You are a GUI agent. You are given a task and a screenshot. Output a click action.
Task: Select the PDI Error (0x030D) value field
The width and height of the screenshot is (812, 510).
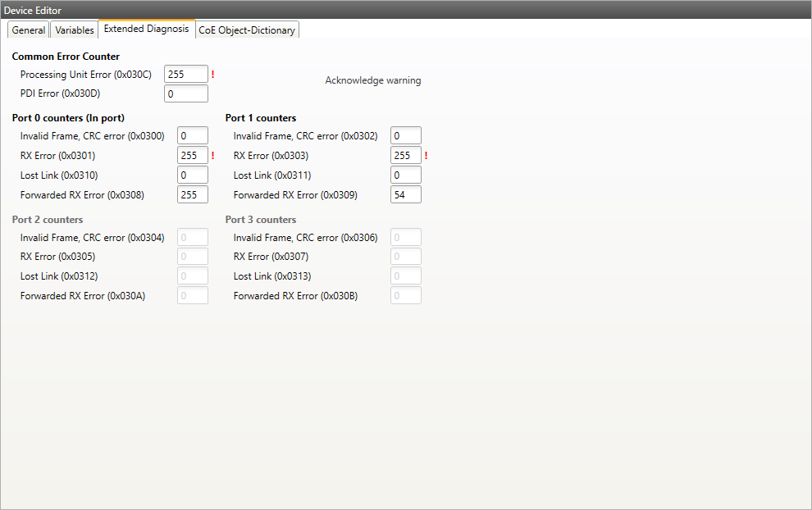185,94
